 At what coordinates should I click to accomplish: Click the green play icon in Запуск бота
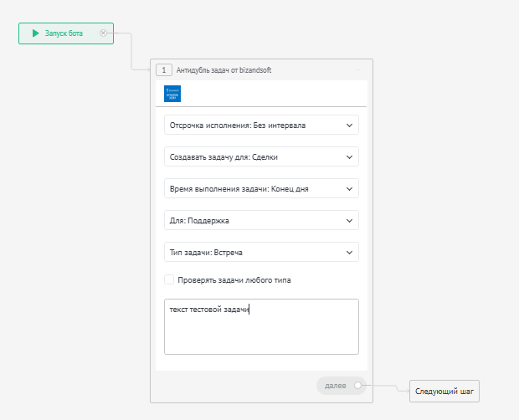click(x=35, y=33)
